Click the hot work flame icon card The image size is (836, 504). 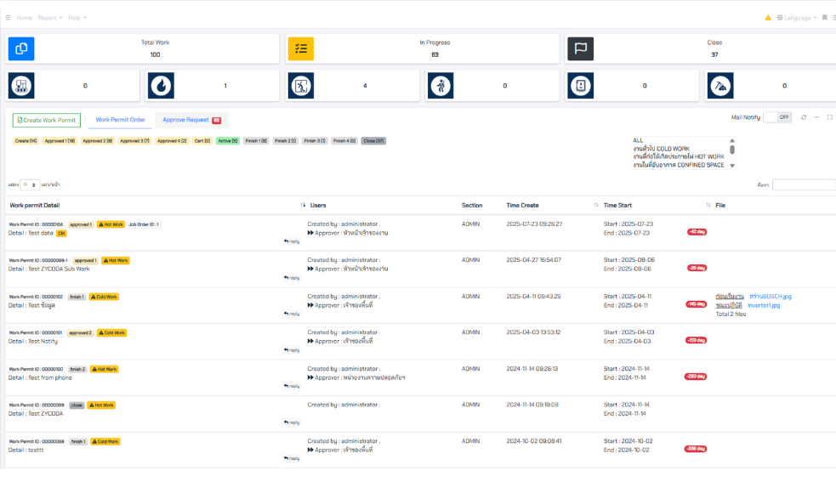pyautogui.click(x=160, y=86)
